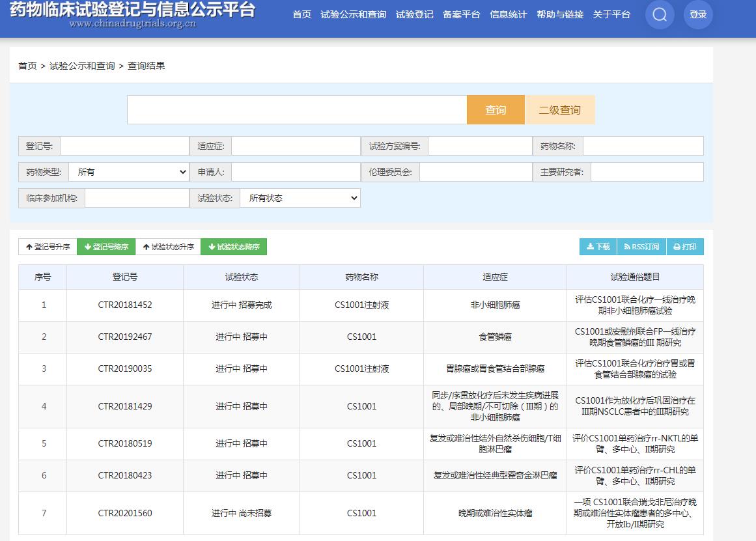Click the 试验通俗题目 column header
The width and height of the screenshot is (756, 541).
[x=635, y=277]
